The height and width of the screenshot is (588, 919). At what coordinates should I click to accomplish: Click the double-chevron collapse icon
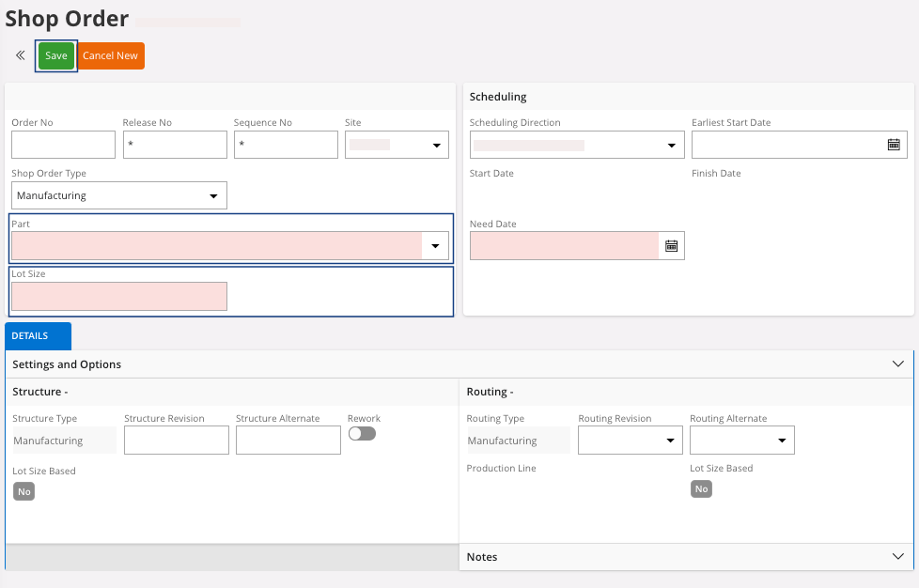click(x=20, y=55)
